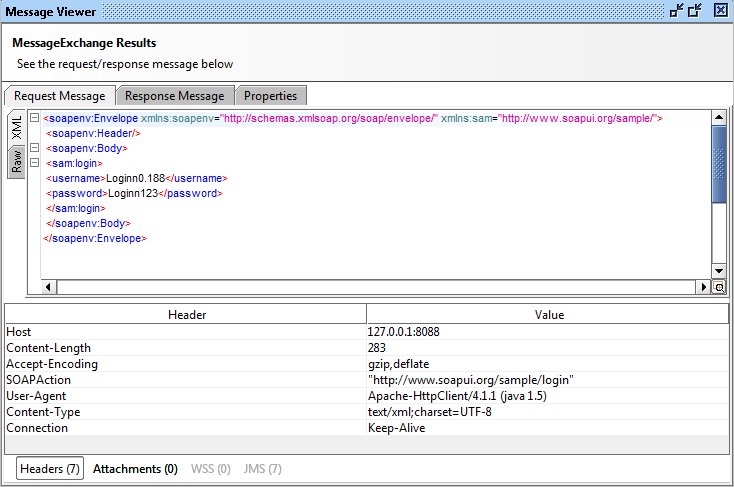Close the Message Viewer window
This screenshot has width=734, height=487.
point(721,10)
